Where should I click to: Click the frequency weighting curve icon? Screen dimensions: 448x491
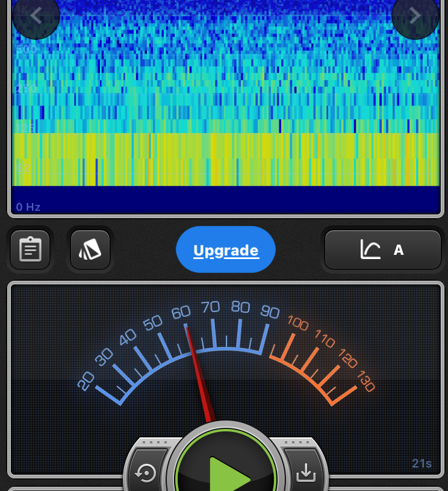pos(370,249)
